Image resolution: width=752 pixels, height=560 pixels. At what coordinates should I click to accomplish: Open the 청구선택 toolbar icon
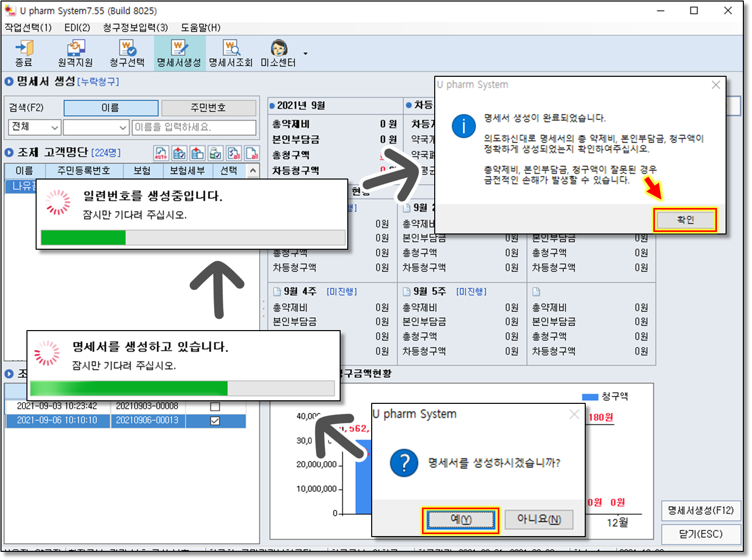[127, 53]
